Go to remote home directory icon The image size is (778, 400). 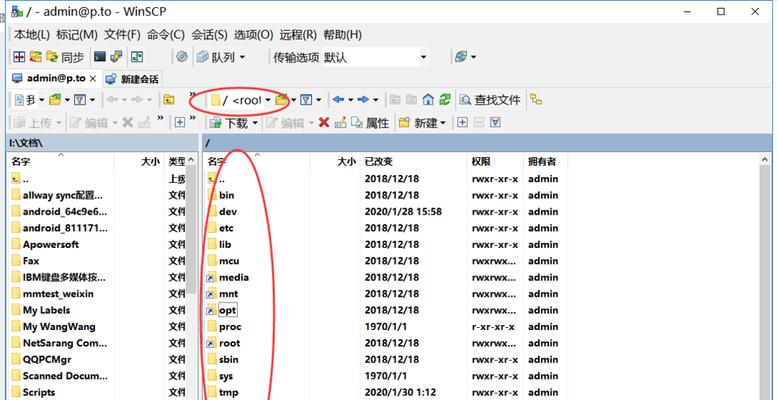428,100
